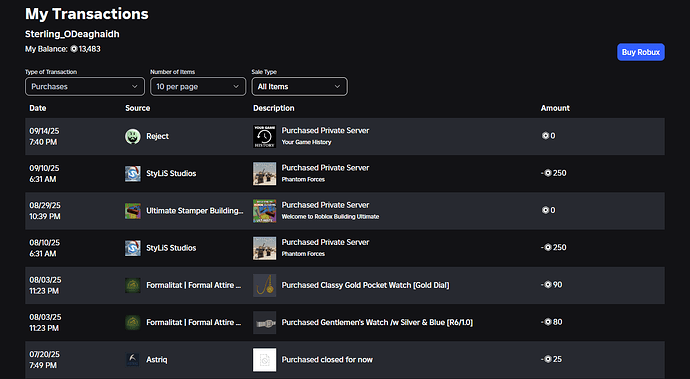Image resolution: width=690 pixels, height=379 pixels.
Task: Click the Sterling_ODeaghaidh username
Action: pos(72,34)
